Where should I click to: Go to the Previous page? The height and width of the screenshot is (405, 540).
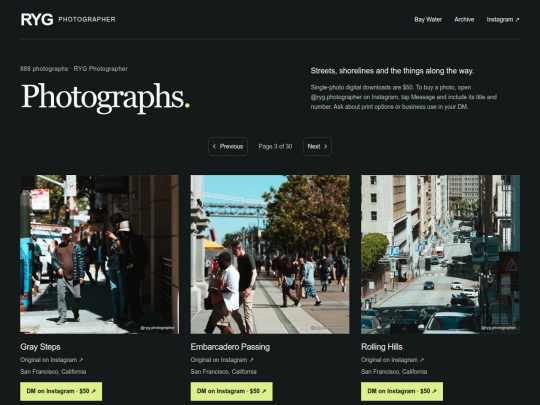(x=228, y=146)
